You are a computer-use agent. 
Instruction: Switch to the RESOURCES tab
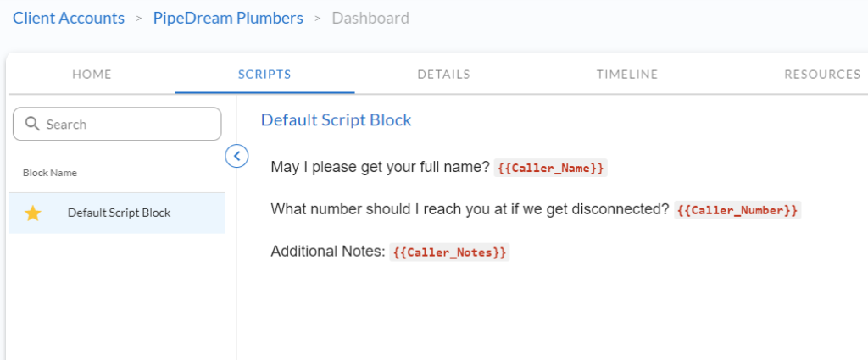[822, 74]
